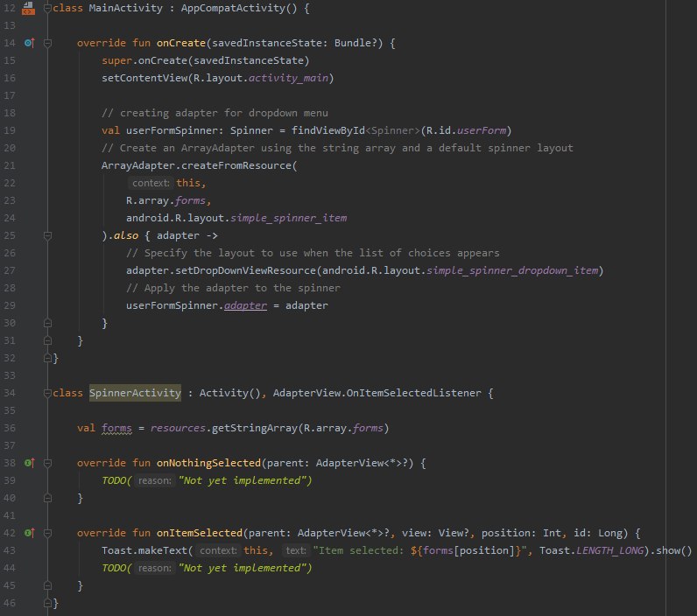Click simple_spinner_dropdown_item reference
This screenshot has height=616, width=697.
(x=512, y=270)
